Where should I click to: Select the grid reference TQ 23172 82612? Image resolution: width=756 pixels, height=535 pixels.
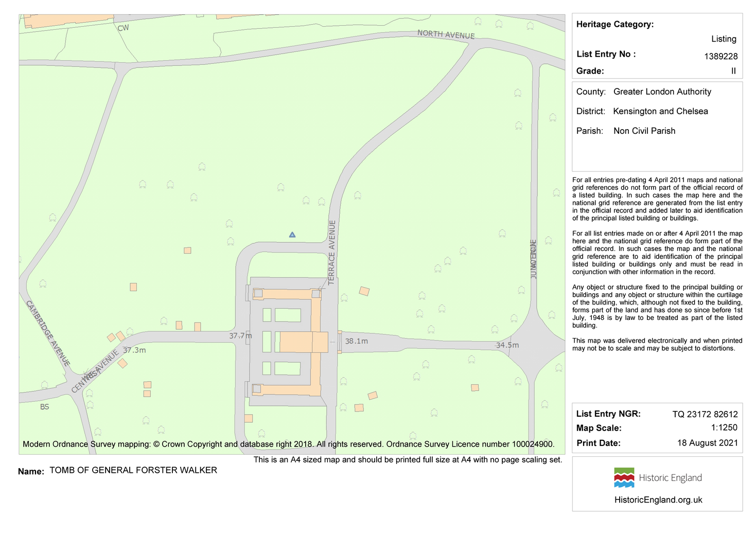click(705, 414)
